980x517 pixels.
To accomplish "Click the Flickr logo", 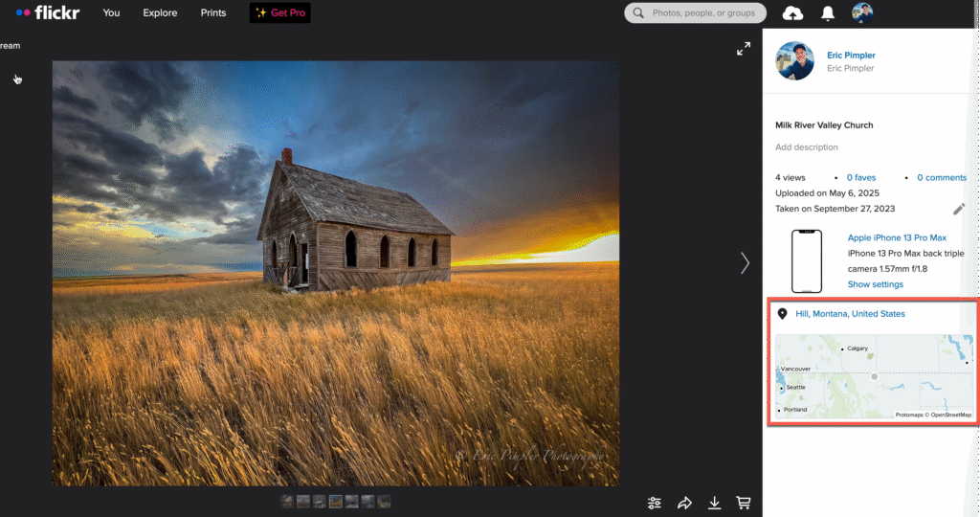I will coord(48,13).
